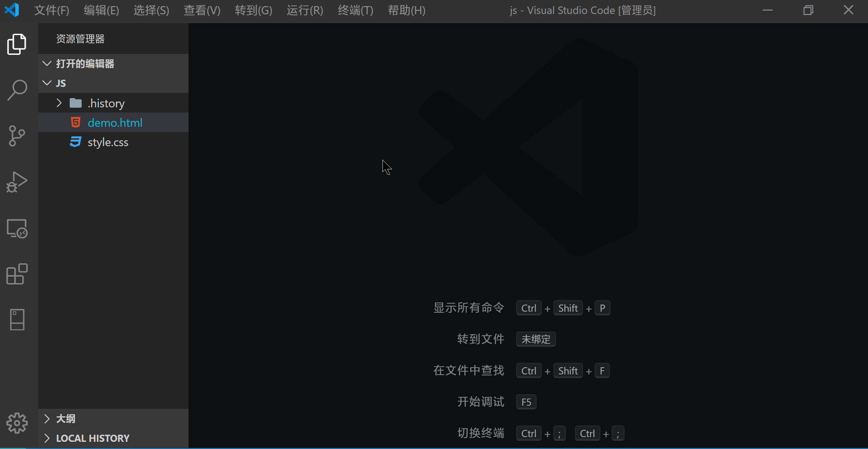Screen dimensions: 868x449
Task: Click the VS Code logo in title bar
Action: (x=12, y=10)
